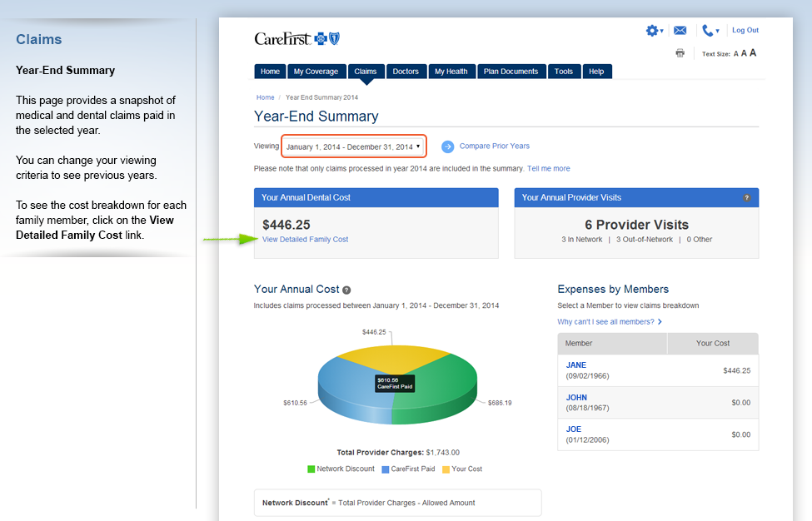The image size is (812, 521).
Task: Click JANE's $446.25 cost value
Action: click(737, 370)
